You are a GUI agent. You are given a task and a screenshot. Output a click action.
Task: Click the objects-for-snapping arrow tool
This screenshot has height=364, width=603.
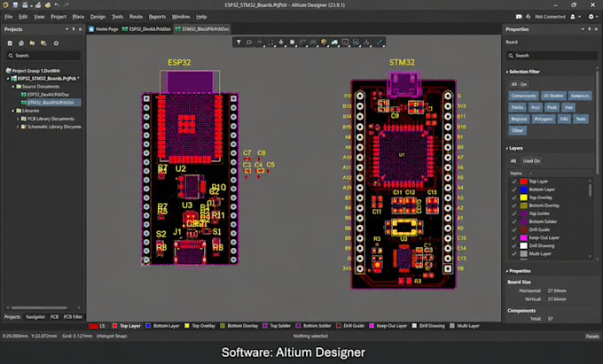coord(249,43)
